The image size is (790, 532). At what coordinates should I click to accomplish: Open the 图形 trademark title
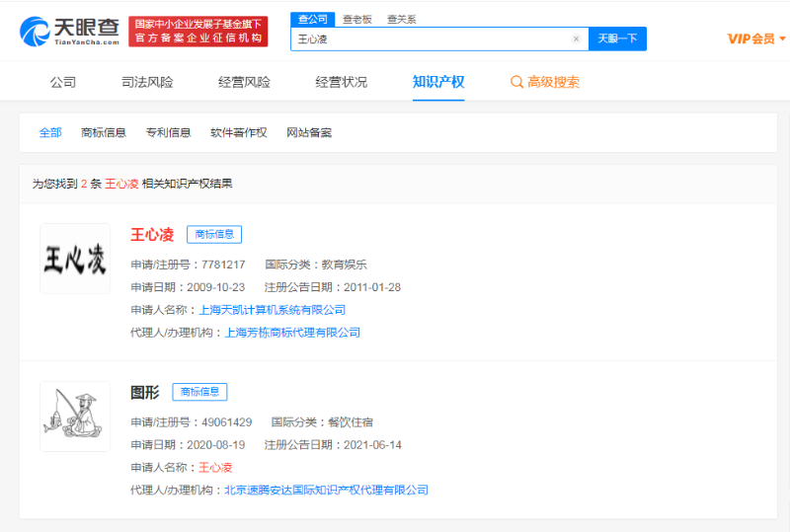click(x=145, y=392)
